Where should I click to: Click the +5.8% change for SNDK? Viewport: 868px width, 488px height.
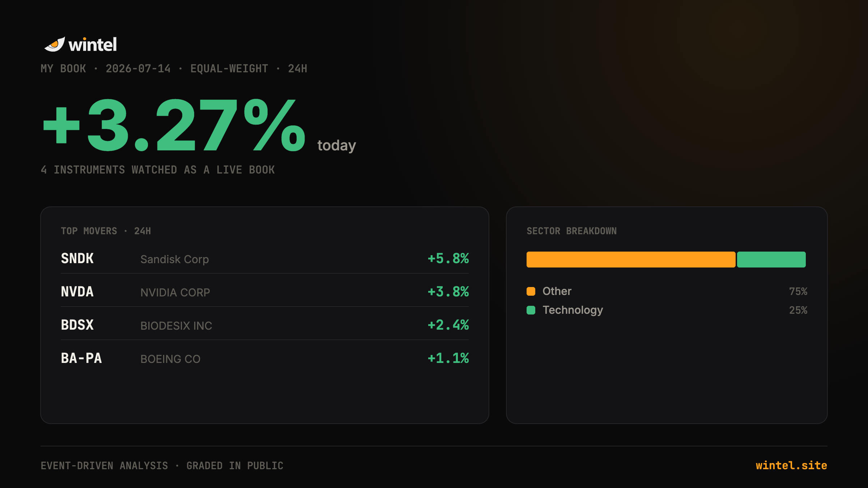(x=448, y=259)
